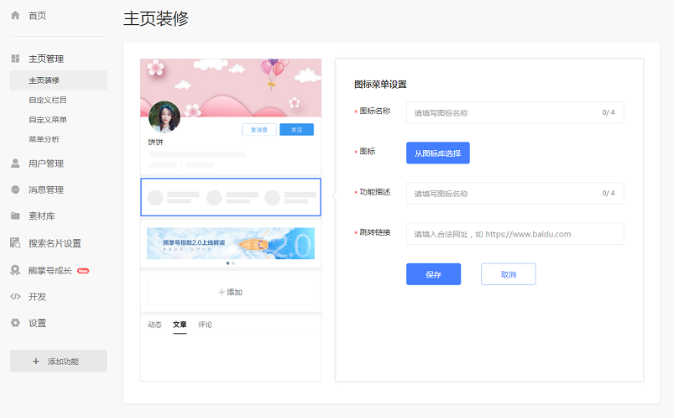Image resolution: width=675 pixels, height=418 pixels.
Task: Click the 保存 button
Action: click(433, 274)
